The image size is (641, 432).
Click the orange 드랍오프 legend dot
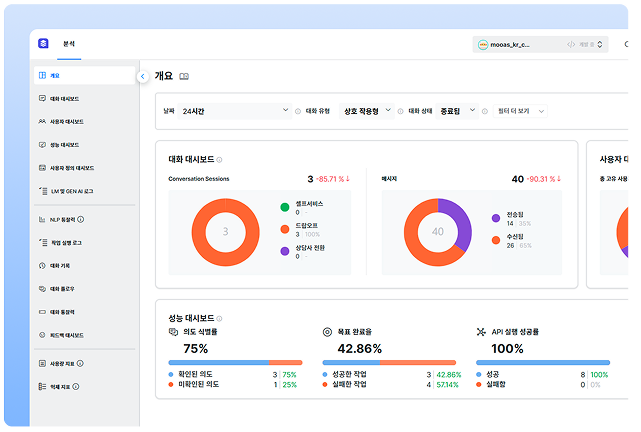tap(285, 227)
